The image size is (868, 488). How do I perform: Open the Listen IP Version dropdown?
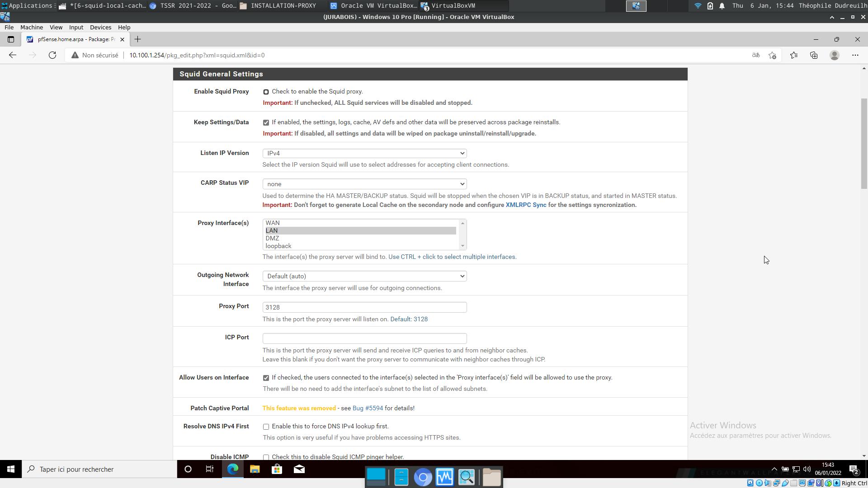(x=364, y=153)
